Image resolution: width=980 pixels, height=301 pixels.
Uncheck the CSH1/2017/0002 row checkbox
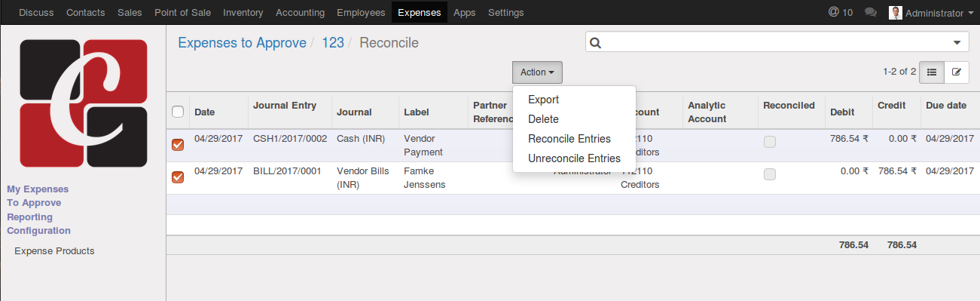178,145
